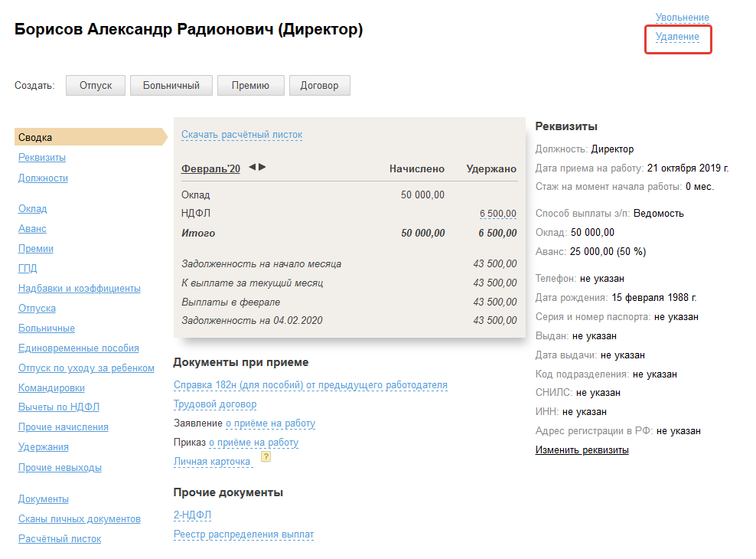This screenshot has width=756, height=559.
Task: Navigate to Вычеты по НДФЛ
Action: (59, 407)
